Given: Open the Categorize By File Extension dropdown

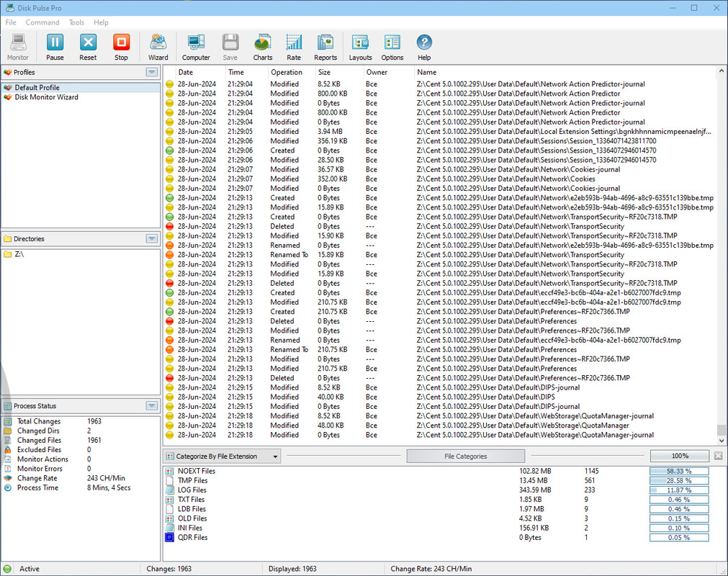Looking at the screenshot, I should pyautogui.click(x=223, y=456).
